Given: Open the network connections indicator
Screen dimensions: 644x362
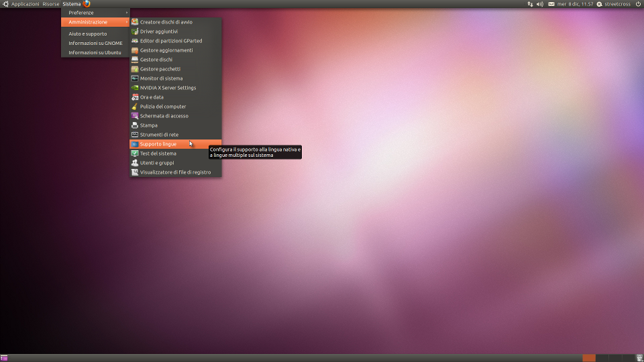Looking at the screenshot, I should coord(531,4).
